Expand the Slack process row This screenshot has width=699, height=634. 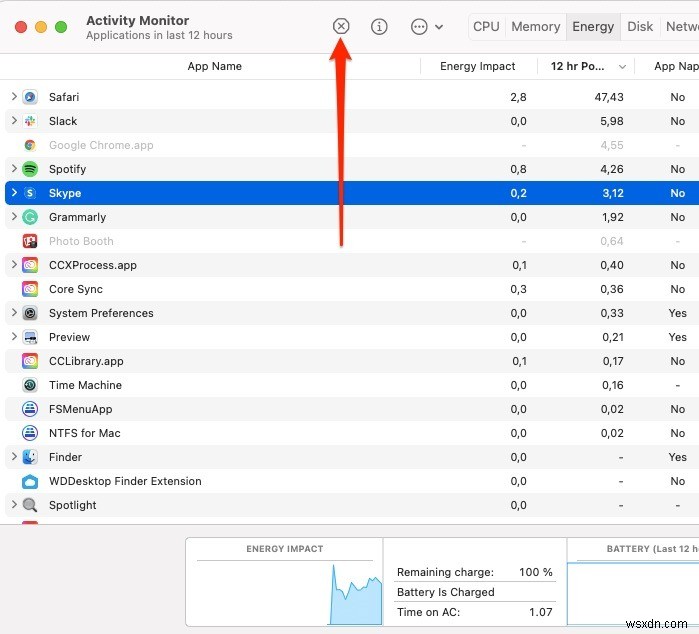[14, 120]
